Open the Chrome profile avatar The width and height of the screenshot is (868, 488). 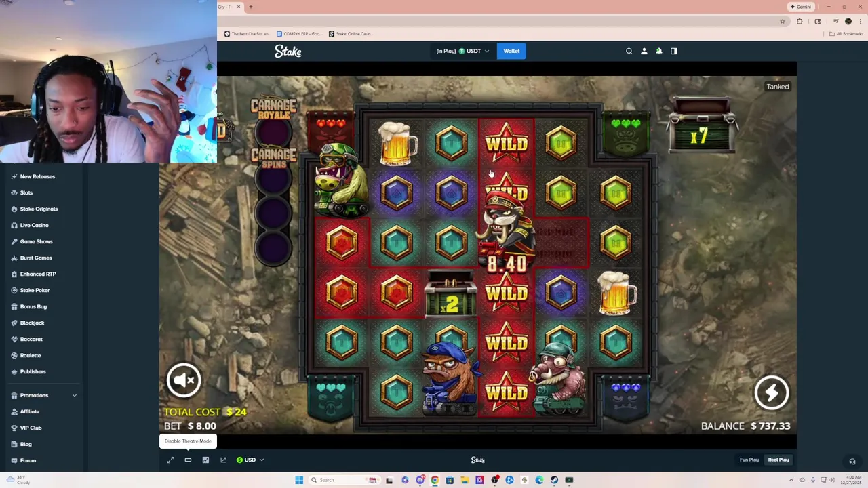pos(848,21)
